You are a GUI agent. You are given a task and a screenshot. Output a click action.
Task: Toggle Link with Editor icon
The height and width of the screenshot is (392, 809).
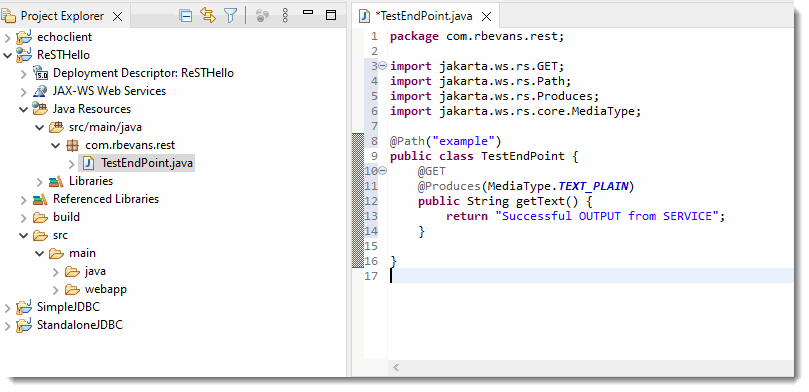[x=207, y=15]
